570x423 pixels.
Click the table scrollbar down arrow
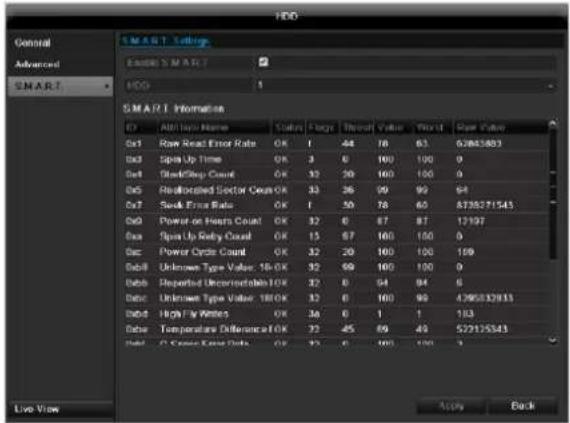[x=553, y=340]
